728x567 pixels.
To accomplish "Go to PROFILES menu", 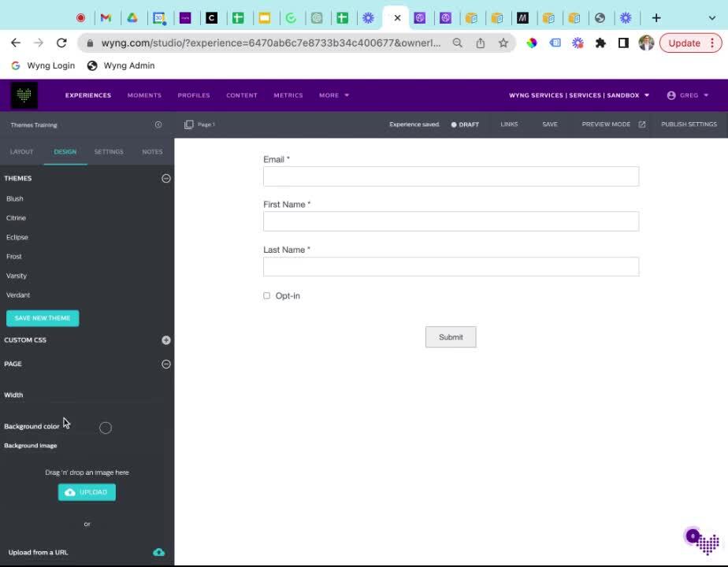I will [x=194, y=95].
